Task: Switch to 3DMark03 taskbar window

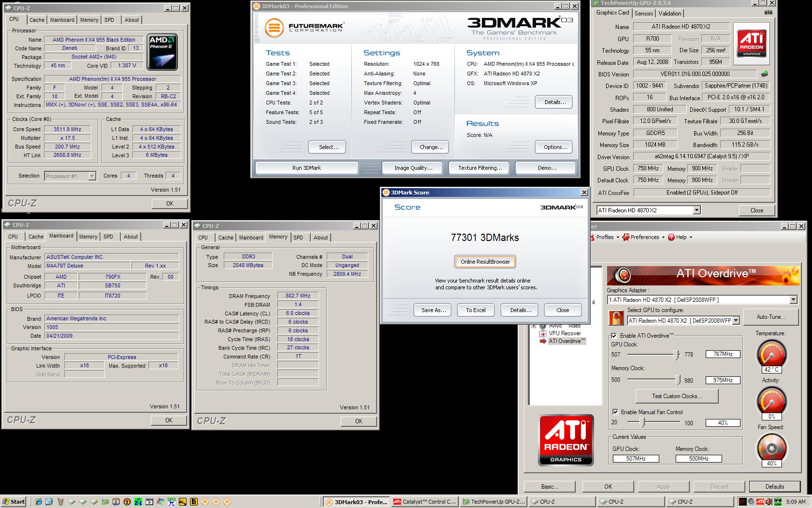Action: (356, 502)
